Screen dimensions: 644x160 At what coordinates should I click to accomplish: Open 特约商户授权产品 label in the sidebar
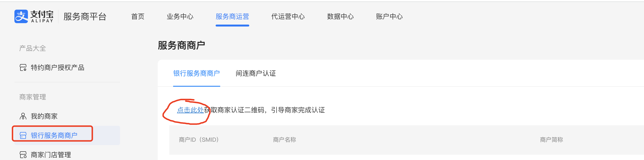[x=57, y=68]
